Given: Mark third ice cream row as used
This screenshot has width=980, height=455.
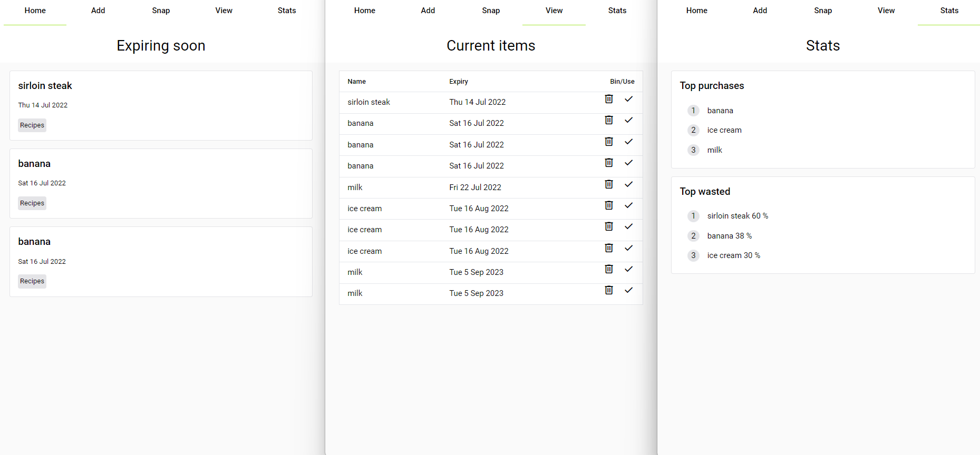Looking at the screenshot, I should click(x=628, y=248).
